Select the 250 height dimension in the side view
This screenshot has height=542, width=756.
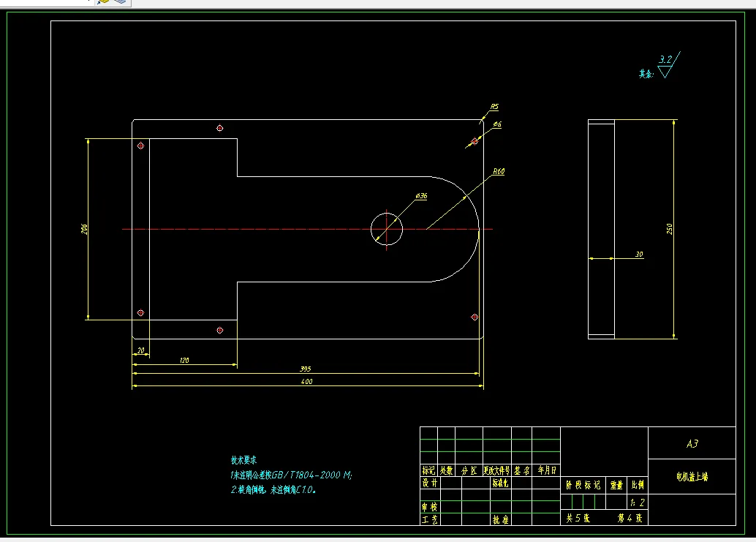pos(669,229)
